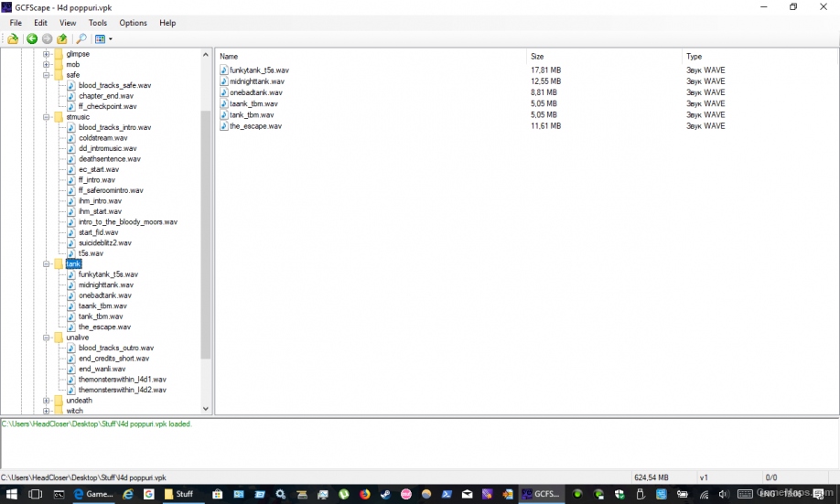The height and width of the screenshot is (504, 840).
Task: Open Steam from the taskbar
Action: (x=385, y=494)
